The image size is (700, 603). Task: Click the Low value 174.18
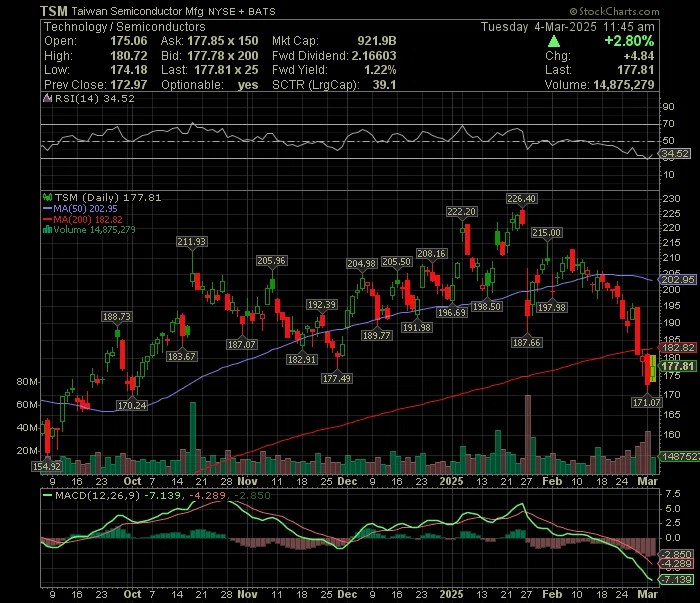pyautogui.click(x=129, y=70)
